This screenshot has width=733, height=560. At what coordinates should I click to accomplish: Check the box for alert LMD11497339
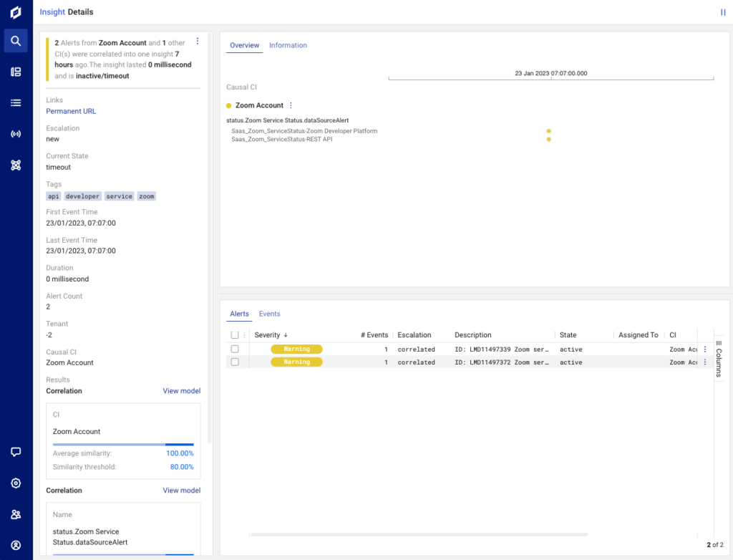click(235, 349)
